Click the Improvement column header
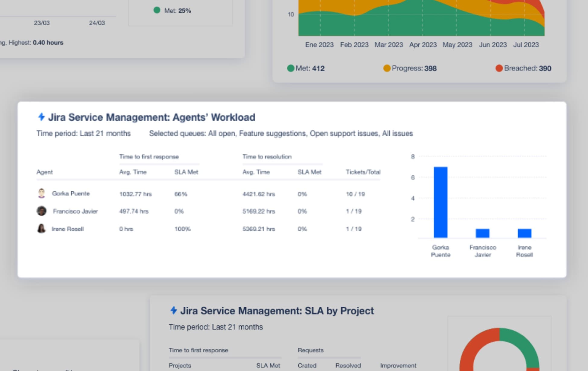The width and height of the screenshot is (588, 371). click(x=398, y=365)
